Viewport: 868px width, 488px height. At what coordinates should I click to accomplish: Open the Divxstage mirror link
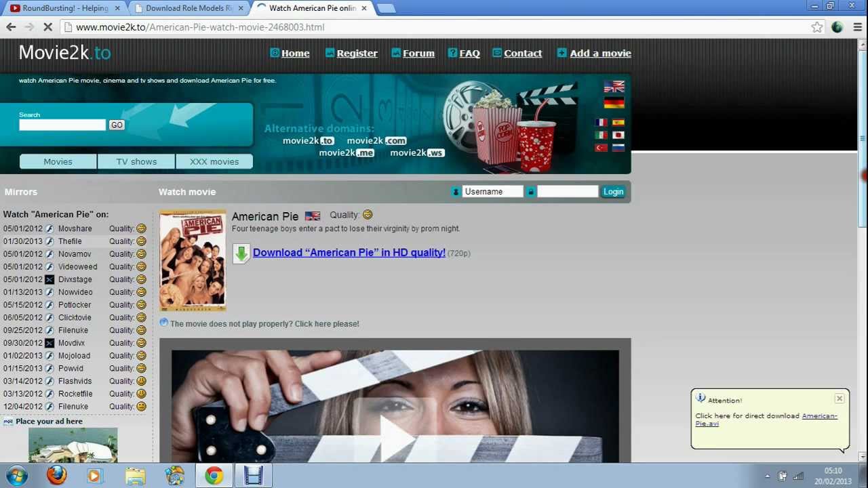[x=75, y=279]
